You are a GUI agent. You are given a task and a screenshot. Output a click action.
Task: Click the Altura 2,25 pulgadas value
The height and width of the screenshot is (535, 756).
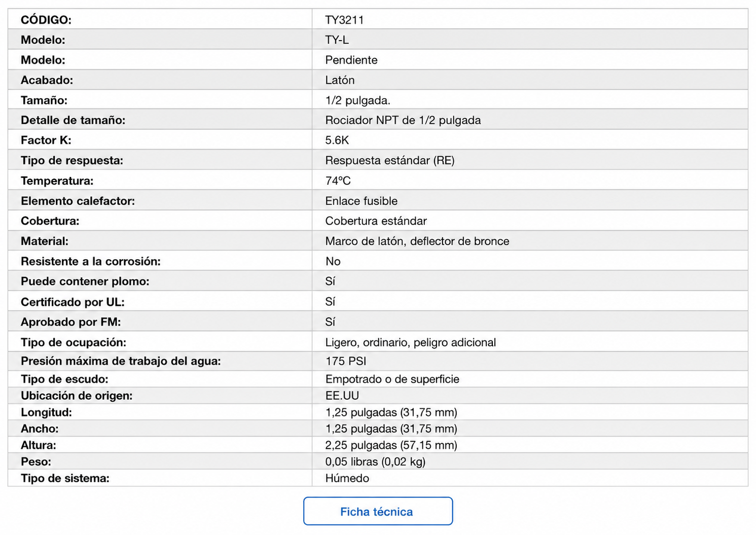[x=391, y=445]
